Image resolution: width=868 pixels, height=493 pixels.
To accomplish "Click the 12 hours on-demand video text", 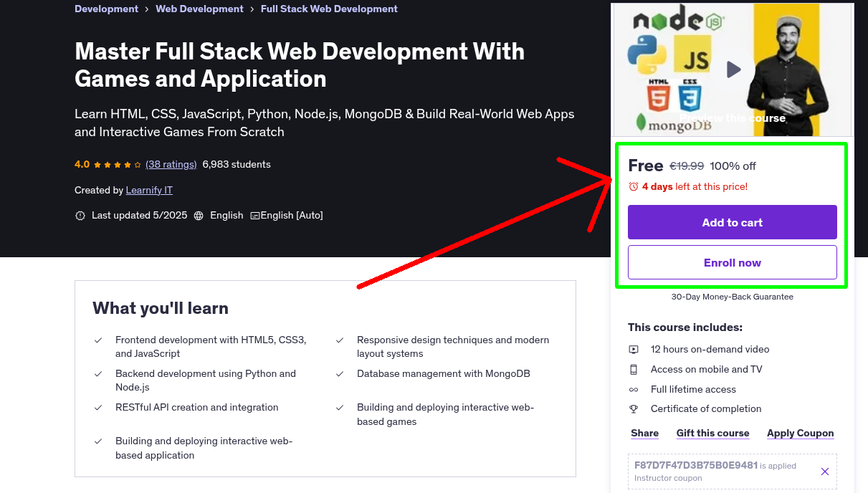I will click(710, 350).
